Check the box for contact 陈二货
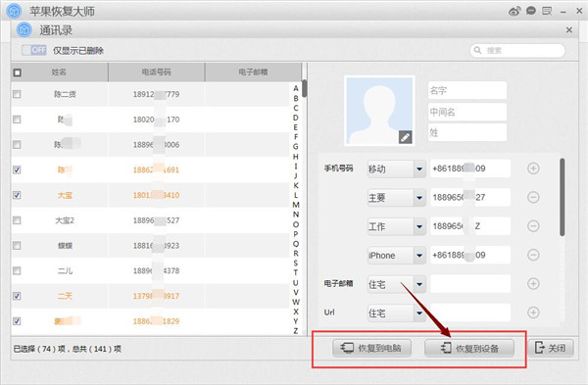Image resolution: width=588 pixels, height=385 pixels. [17, 94]
